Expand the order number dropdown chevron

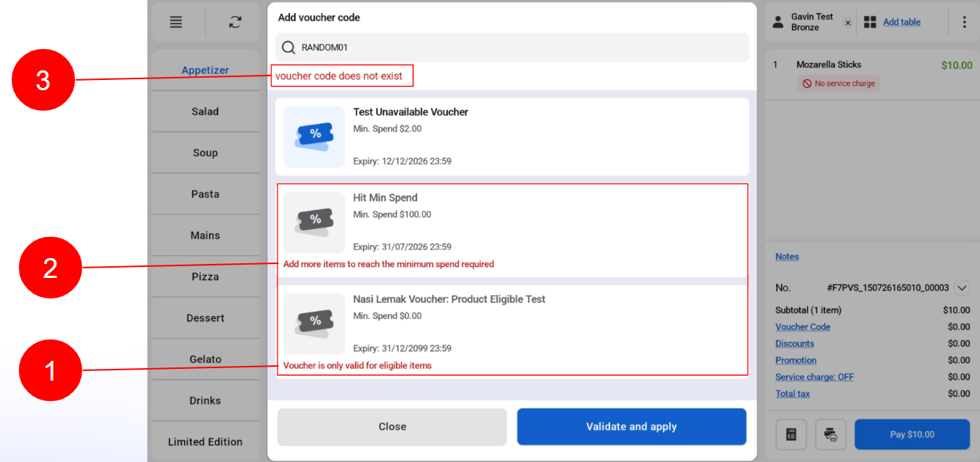coord(962,288)
